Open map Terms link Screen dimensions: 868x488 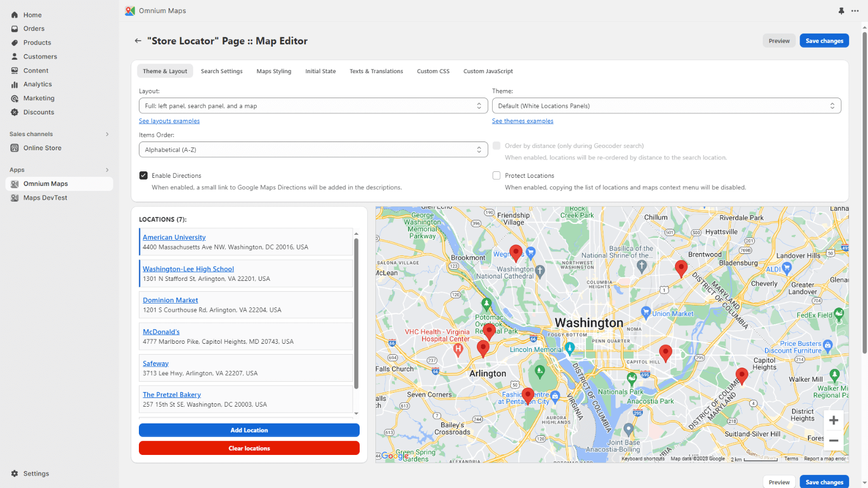tap(791, 459)
